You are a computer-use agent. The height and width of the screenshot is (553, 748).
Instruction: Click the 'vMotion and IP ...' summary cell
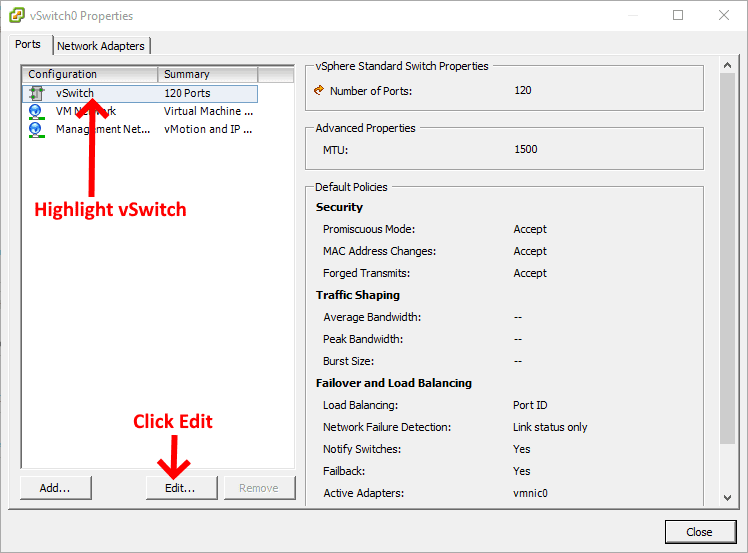(208, 129)
